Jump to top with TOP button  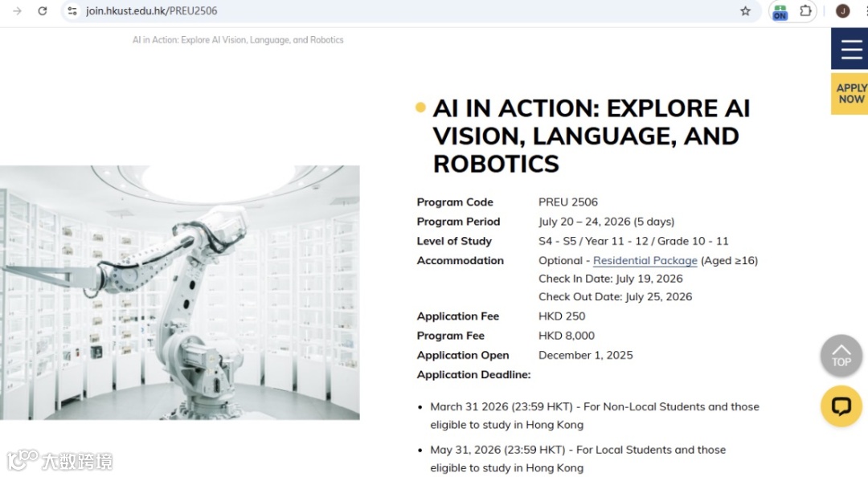click(x=841, y=356)
